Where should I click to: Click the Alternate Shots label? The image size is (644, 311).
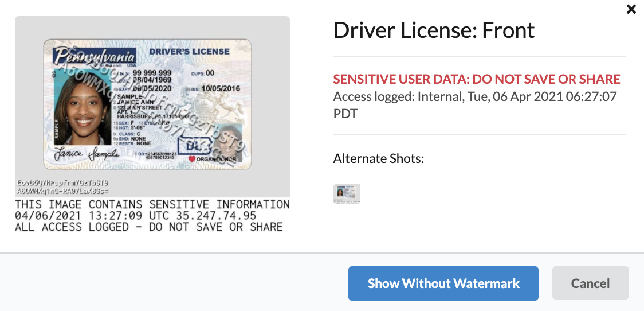(379, 158)
